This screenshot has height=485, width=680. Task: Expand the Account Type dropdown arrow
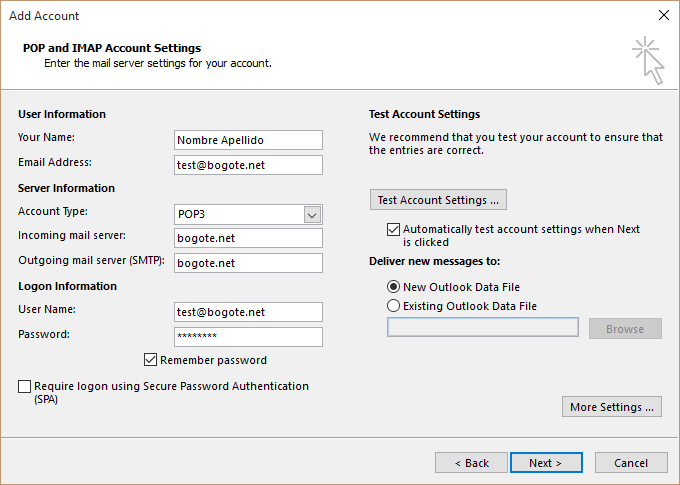312,215
